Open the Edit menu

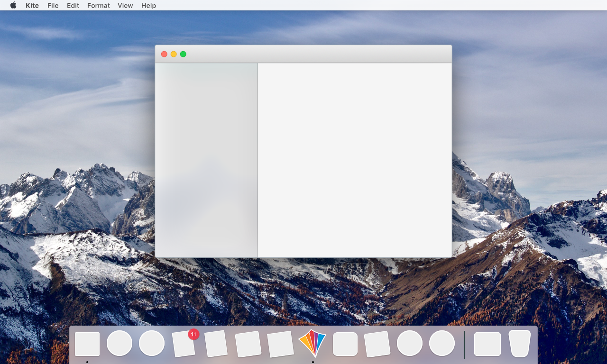pyautogui.click(x=73, y=5)
